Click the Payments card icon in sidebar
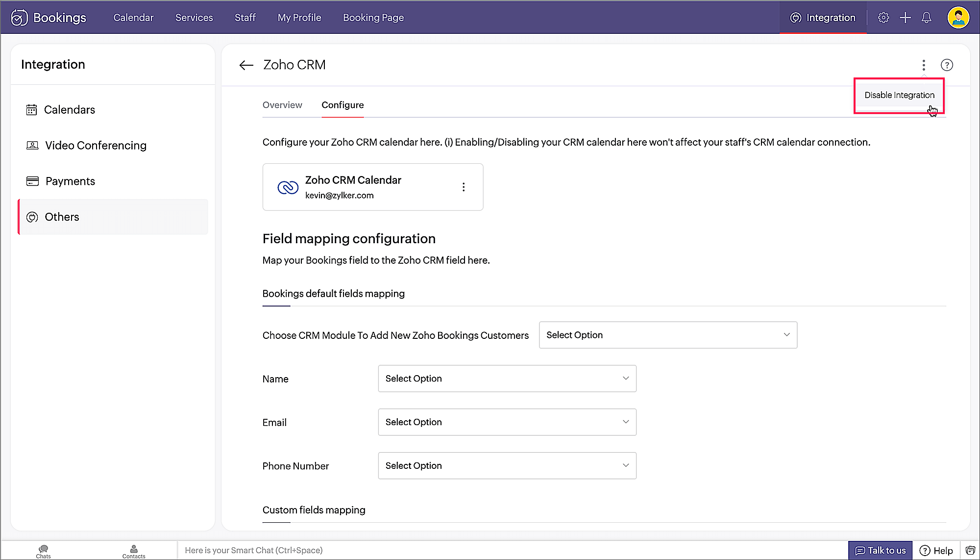The height and width of the screenshot is (560, 980). coord(32,181)
